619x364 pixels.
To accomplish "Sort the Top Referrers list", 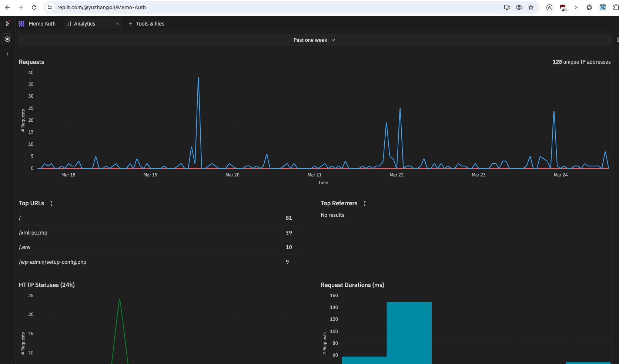I will click(x=365, y=203).
